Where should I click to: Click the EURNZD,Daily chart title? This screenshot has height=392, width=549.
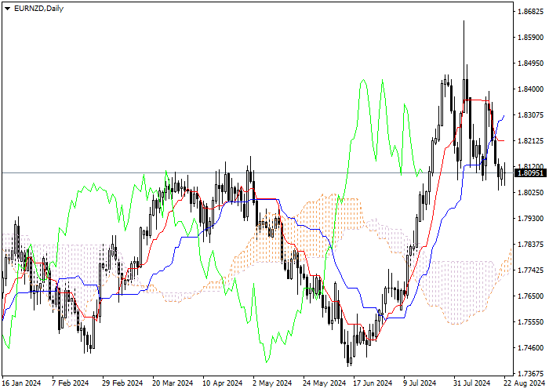click(x=38, y=9)
